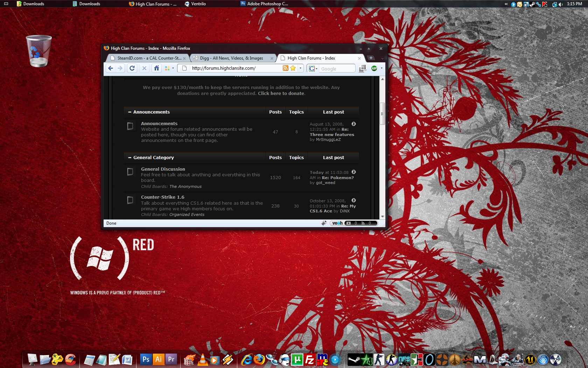588x368 pixels.
Task: Open the Recycle Bin on desktop
Action: pyautogui.click(x=38, y=51)
